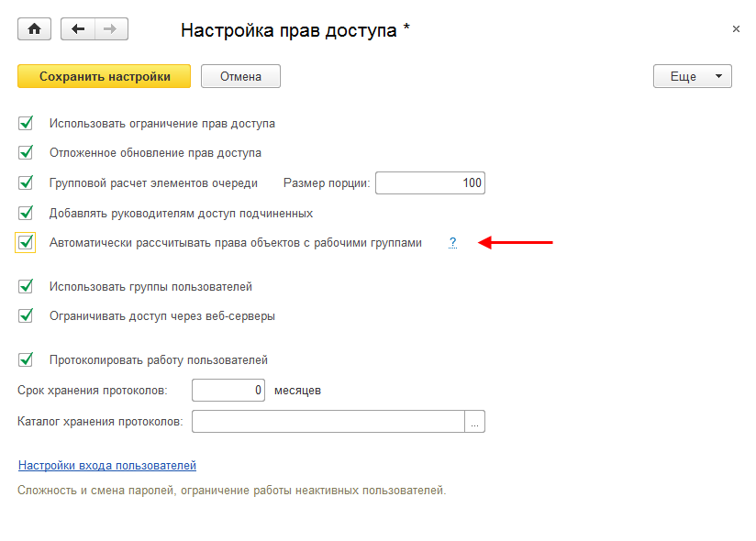The width and height of the screenshot is (756, 541).
Task: Open "Настройки входа пользователей" link
Action: [107, 466]
